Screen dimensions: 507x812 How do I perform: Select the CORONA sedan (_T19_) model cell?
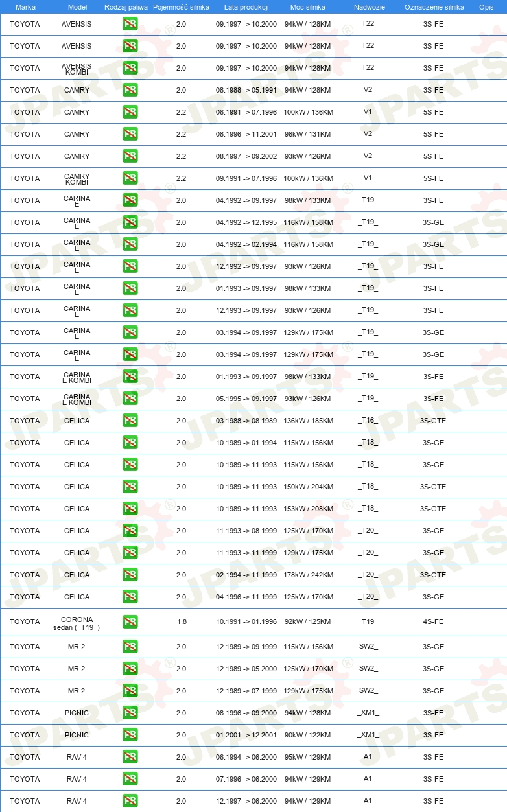pyautogui.click(x=77, y=623)
